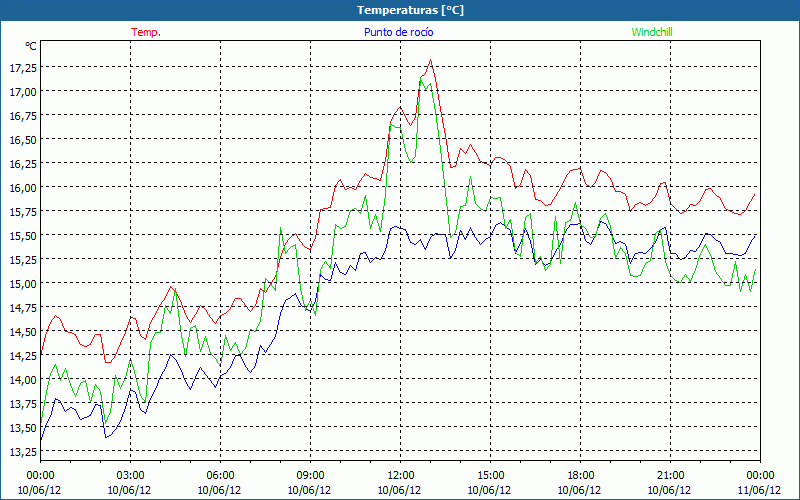Screen dimensions: 800x500
Task: Click the 15,00 y-axis value
Action: 23,284
